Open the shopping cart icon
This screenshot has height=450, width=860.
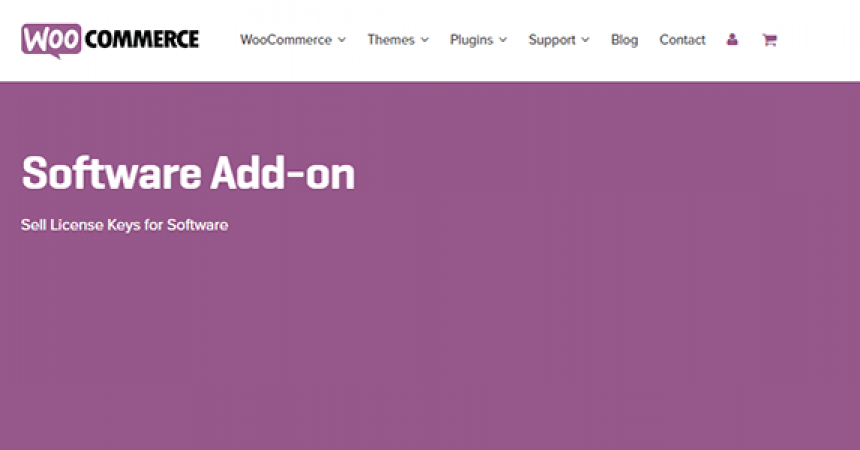point(770,40)
